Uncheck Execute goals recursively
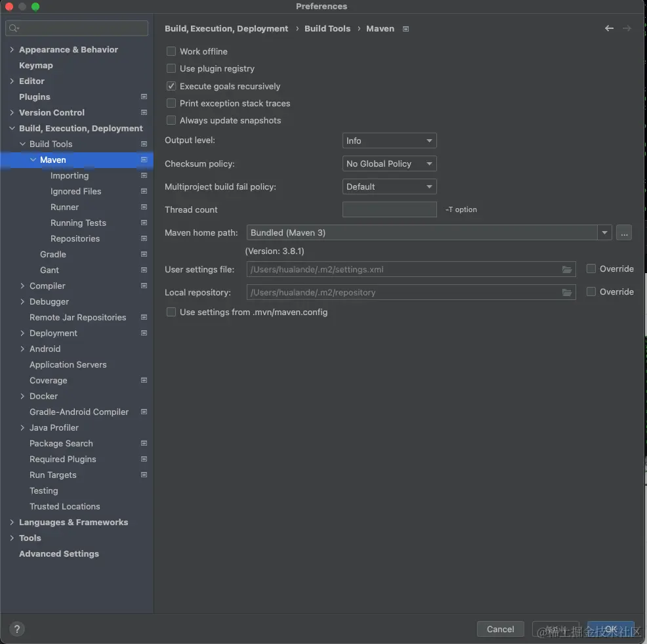The width and height of the screenshot is (647, 644). point(171,86)
